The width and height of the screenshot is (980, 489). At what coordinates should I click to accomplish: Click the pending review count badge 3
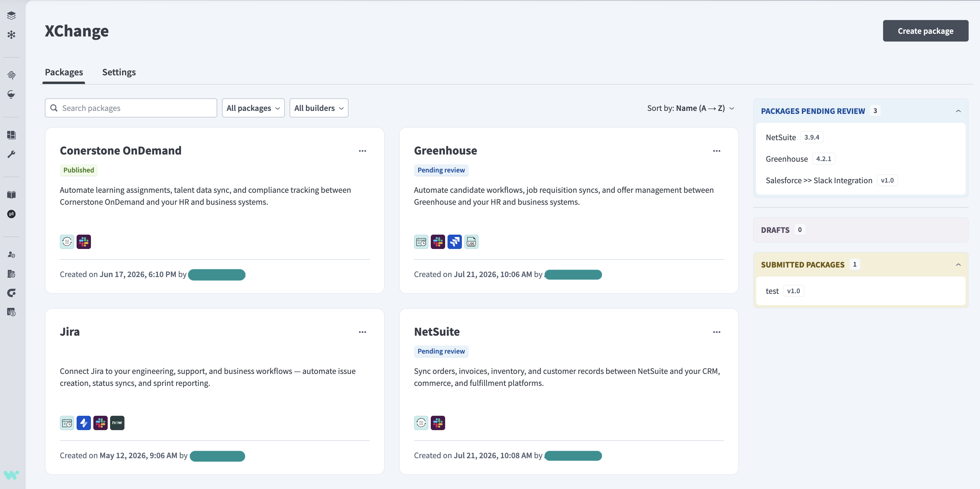(x=875, y=111)
